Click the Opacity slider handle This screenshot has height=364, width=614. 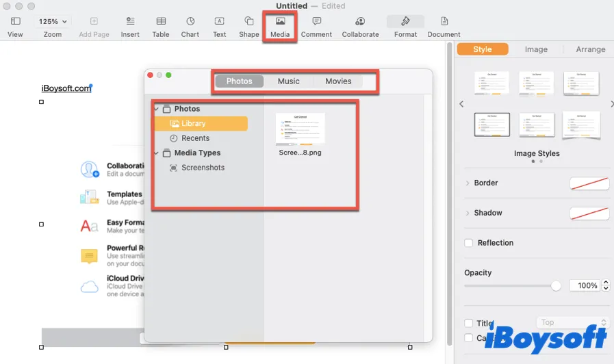pos(556,285)
